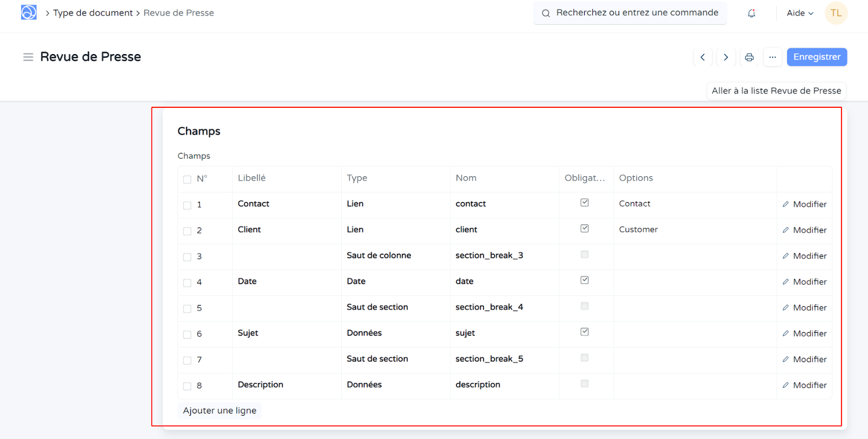Go to next document arrow

tap(726, 57)
